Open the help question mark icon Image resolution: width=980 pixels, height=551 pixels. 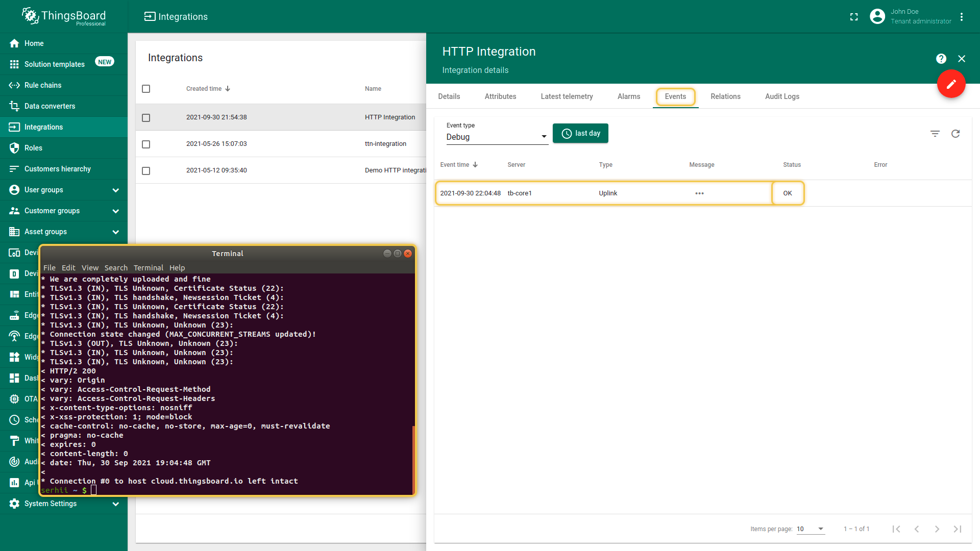(941, 59)
